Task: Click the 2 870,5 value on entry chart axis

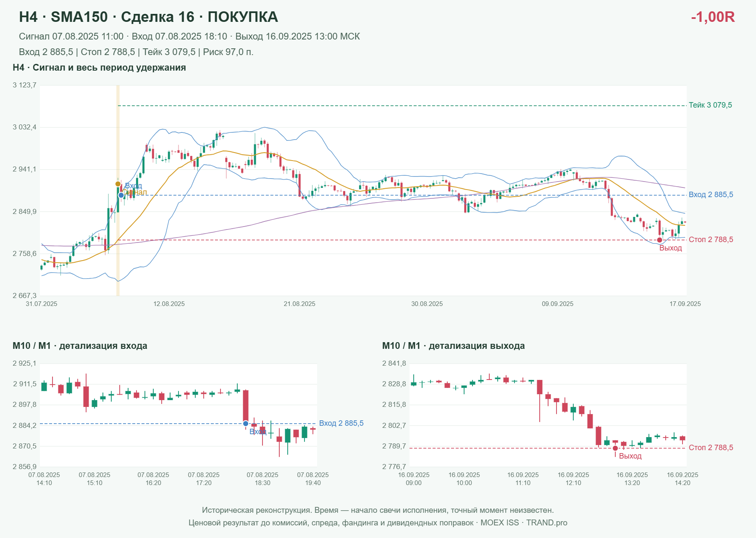Action: pyautogui.click(x=24, y=446)
